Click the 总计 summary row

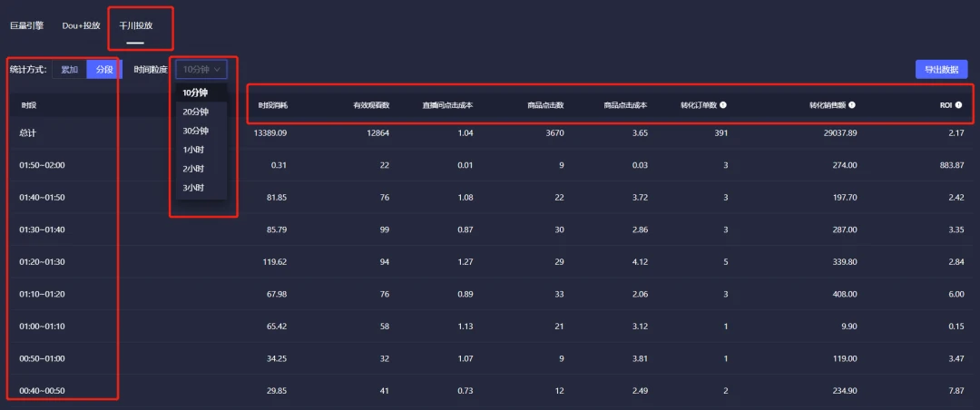[27, 133]
